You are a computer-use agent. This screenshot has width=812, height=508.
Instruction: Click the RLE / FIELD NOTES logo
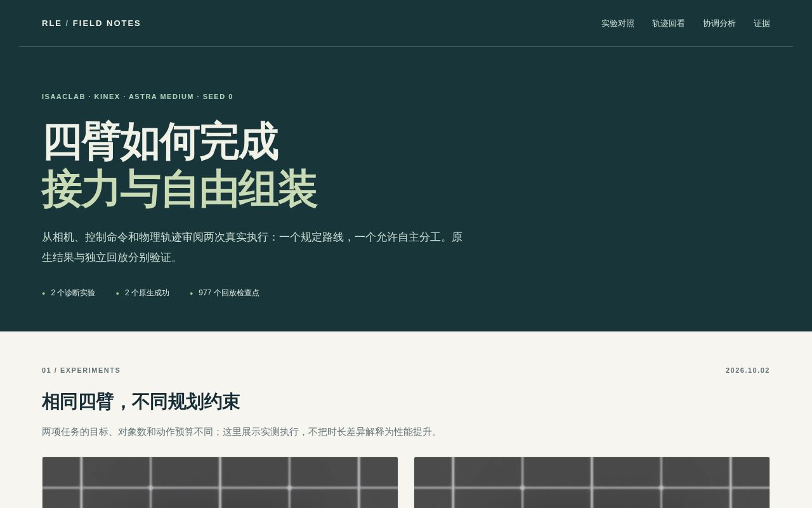click(91, 23)
